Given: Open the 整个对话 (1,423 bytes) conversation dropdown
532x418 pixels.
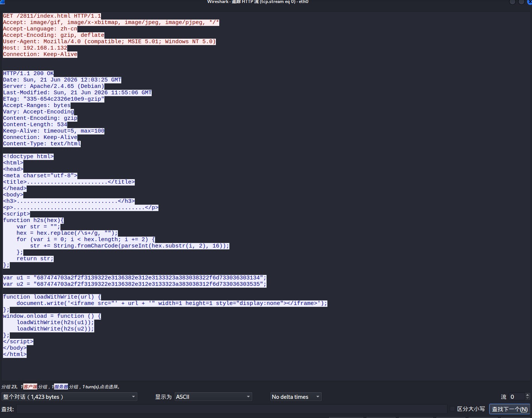Looking at the screenshot, I should coord(69,397).
